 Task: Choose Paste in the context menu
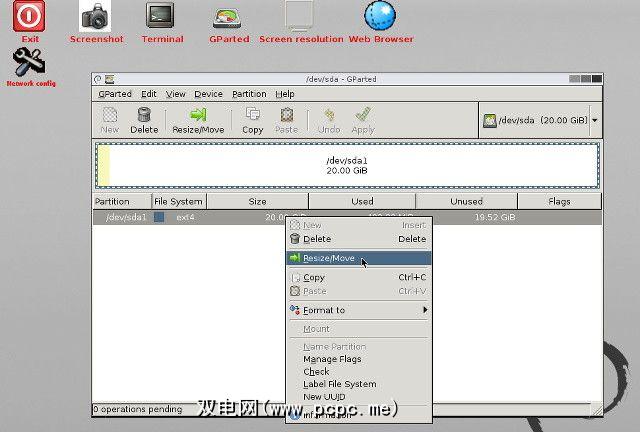coord(358,291)
